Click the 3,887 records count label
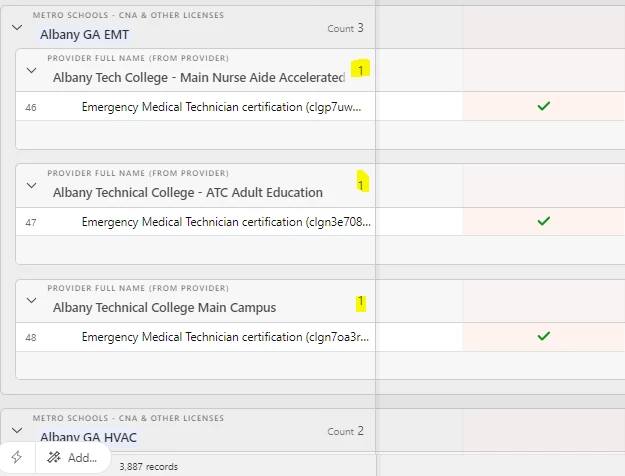625x476 pixels. (148, 466)
